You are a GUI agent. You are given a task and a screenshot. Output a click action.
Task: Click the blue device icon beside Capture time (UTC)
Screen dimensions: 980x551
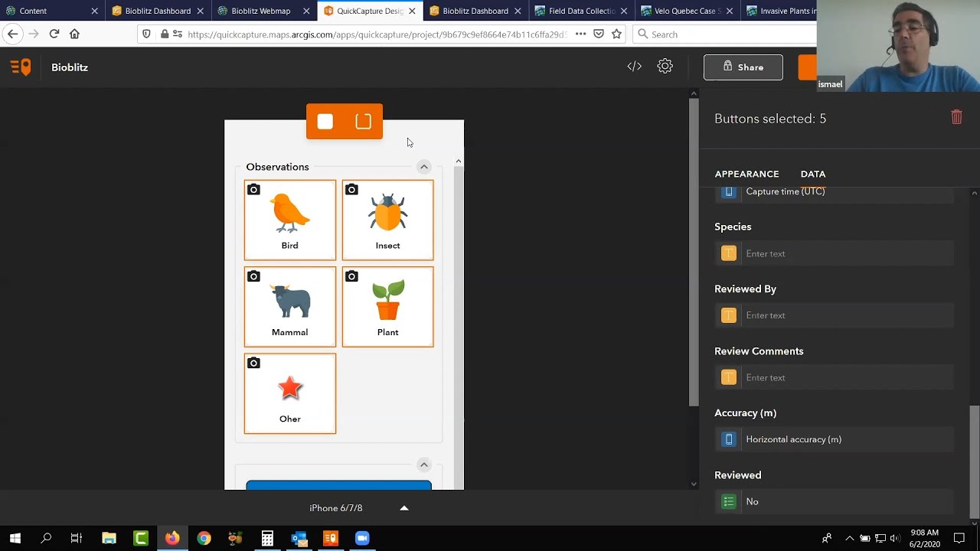(729, 191)
